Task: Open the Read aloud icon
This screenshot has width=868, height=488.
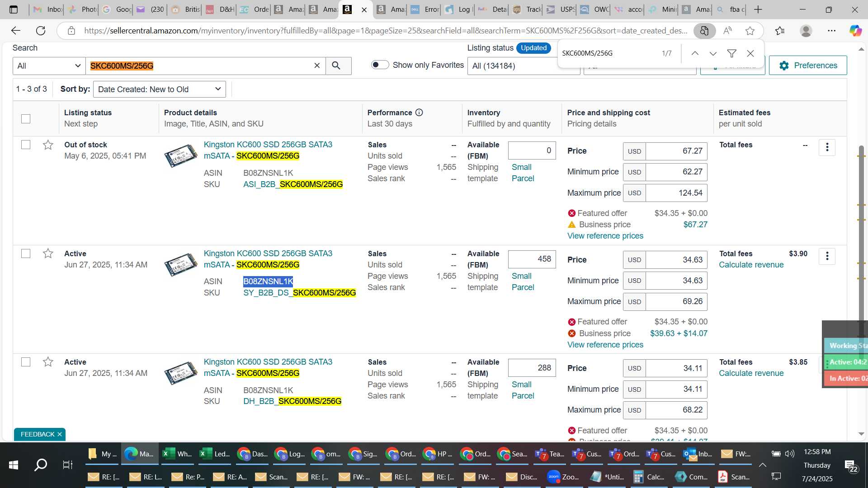Action: coord(727,31)
